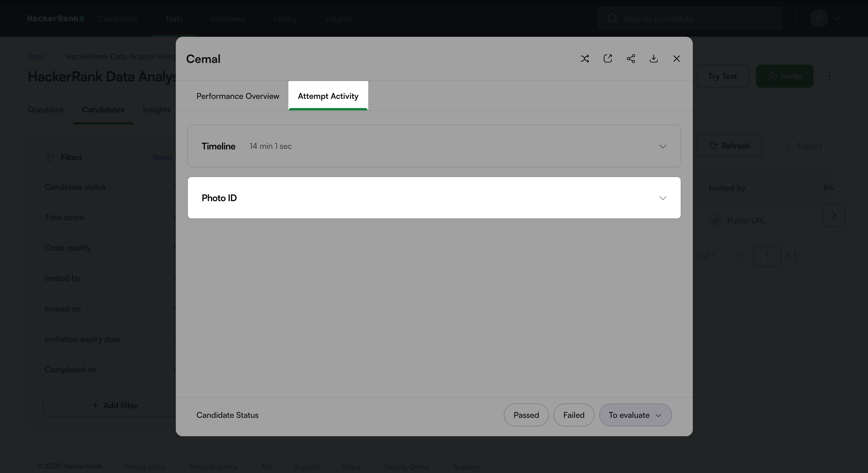Open the user avatar menu
The height and width of the screenshot is (473, 868).
pos(819,19)
